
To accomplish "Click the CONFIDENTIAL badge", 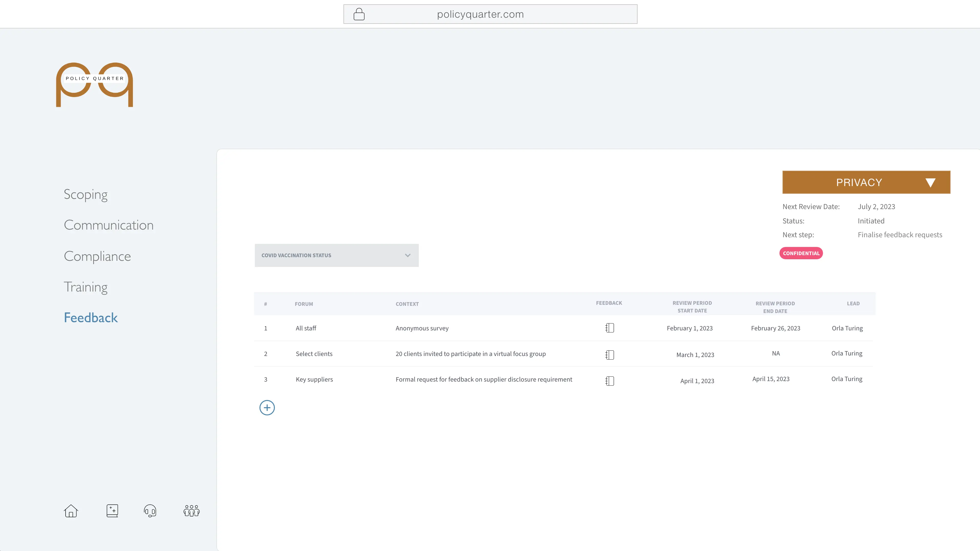I will click(801, 253).
